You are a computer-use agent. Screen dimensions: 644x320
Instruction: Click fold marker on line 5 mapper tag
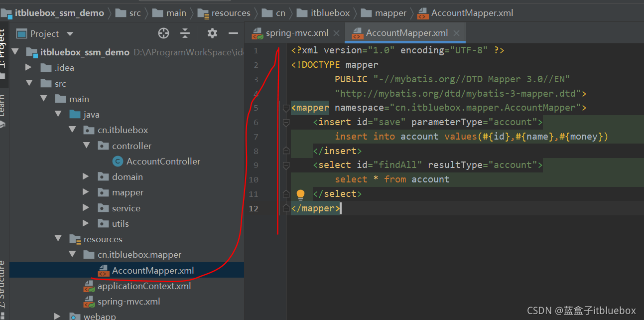click(x=286, y=108)
